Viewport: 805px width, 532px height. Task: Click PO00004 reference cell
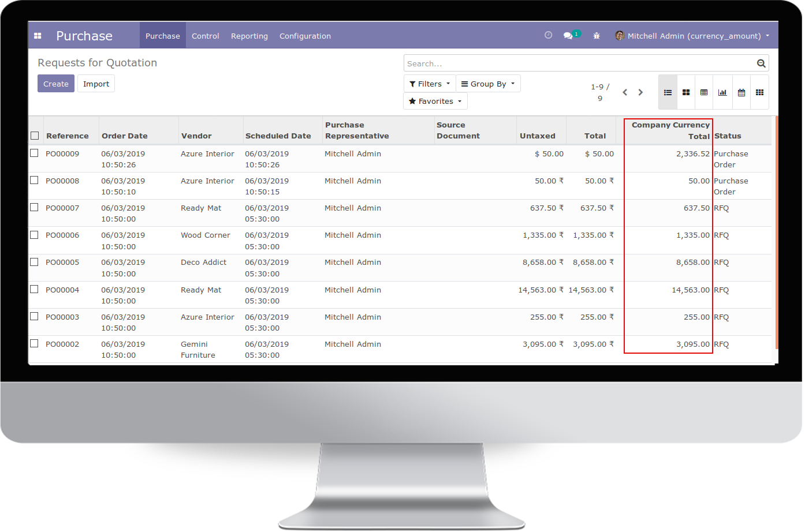(62, 290)
